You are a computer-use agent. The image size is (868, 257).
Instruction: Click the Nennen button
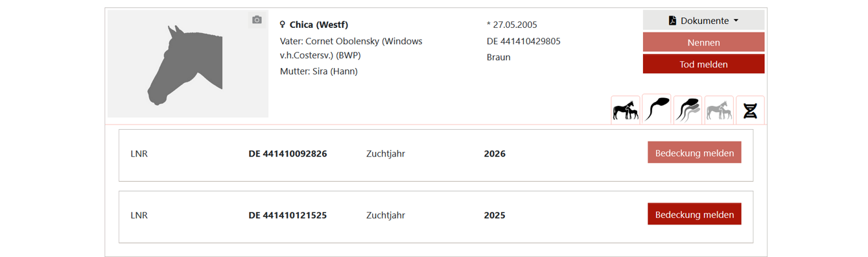pyautogui.click(x=703, y=42)
